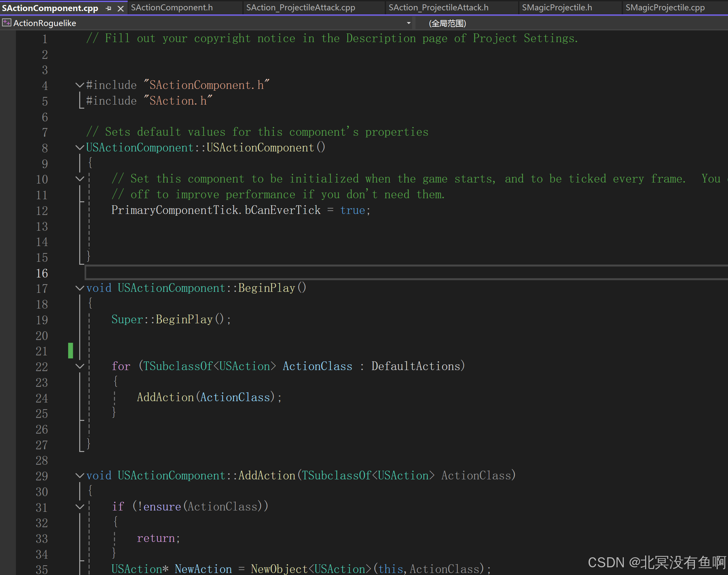Collapse the comment block at line 10
The width and height of the screenshot is (728, 575).
click(x=80, y=179)
